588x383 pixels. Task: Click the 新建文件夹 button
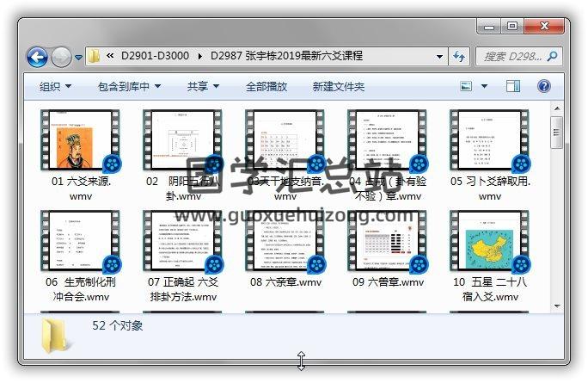[338, 87]
